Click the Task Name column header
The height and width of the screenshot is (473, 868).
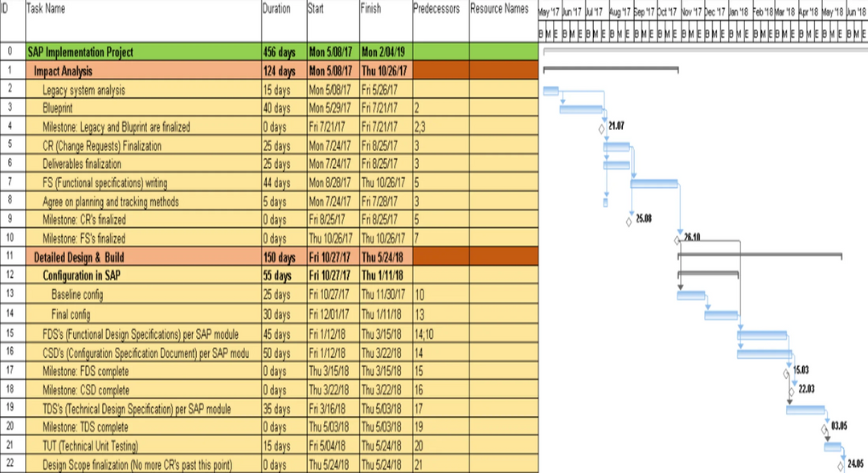point(46,10)
